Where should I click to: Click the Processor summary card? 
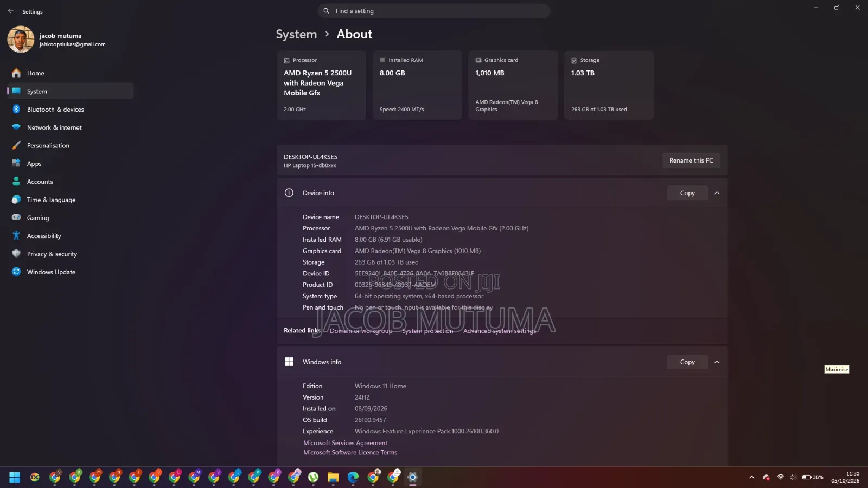[321, 85]
